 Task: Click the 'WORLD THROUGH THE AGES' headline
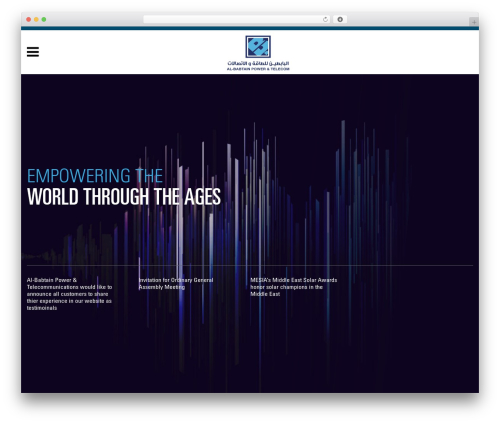(x=124, y=197)
